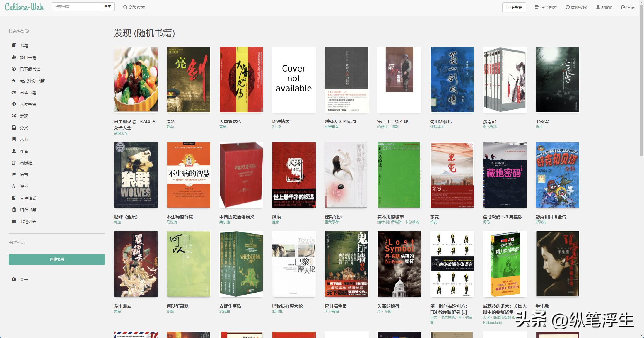The height and width of the screenshot is (338, 644).
Task: Click the 搜索 search button
Action: click(107, 7)
